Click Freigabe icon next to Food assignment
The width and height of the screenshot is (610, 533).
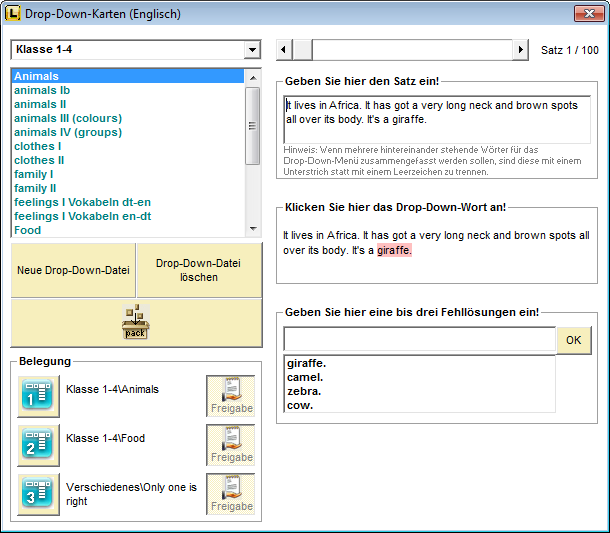(x=231, y=445)
